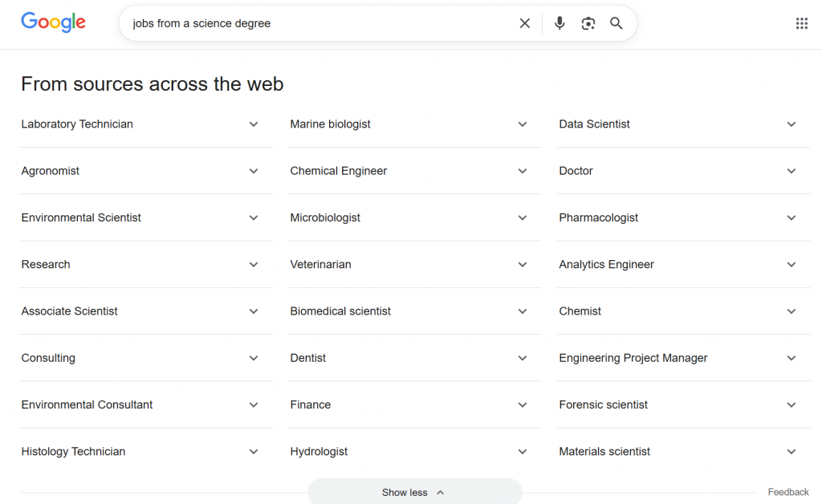Open the Pharmacologist dropdown chevron
This screenshot has width=822, height=504.
coord(791,217)
